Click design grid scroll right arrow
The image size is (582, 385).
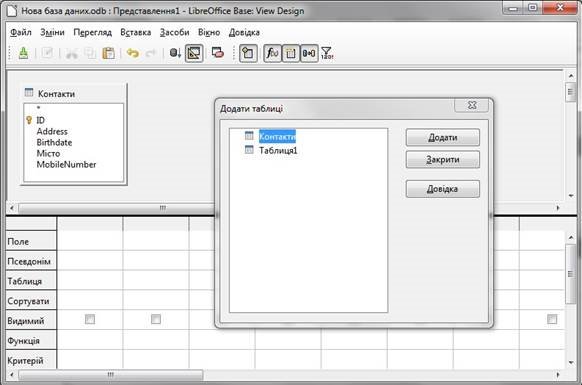(x=558, y=375)
